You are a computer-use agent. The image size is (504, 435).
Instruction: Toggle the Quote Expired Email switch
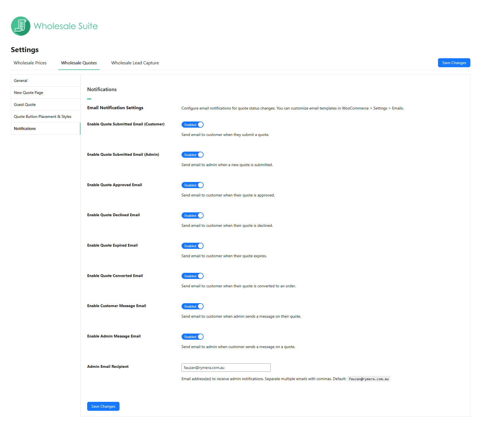pos(192,246)
